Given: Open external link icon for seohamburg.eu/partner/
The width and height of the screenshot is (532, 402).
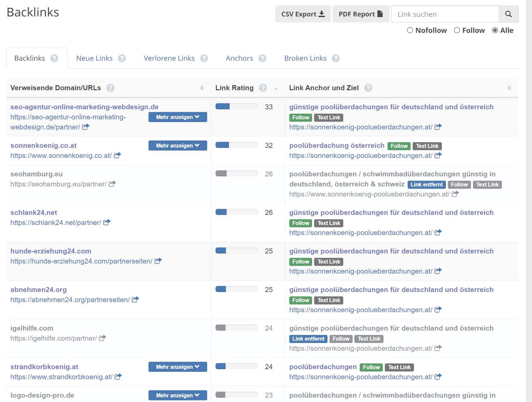Looking at the screenshot, I should click(x=112, y=184).
